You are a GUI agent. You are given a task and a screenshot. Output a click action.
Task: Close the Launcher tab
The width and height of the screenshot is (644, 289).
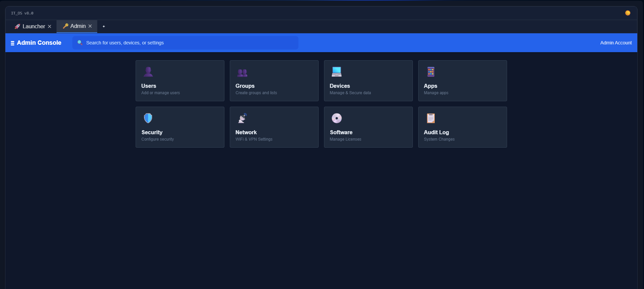tap(49, 26)
